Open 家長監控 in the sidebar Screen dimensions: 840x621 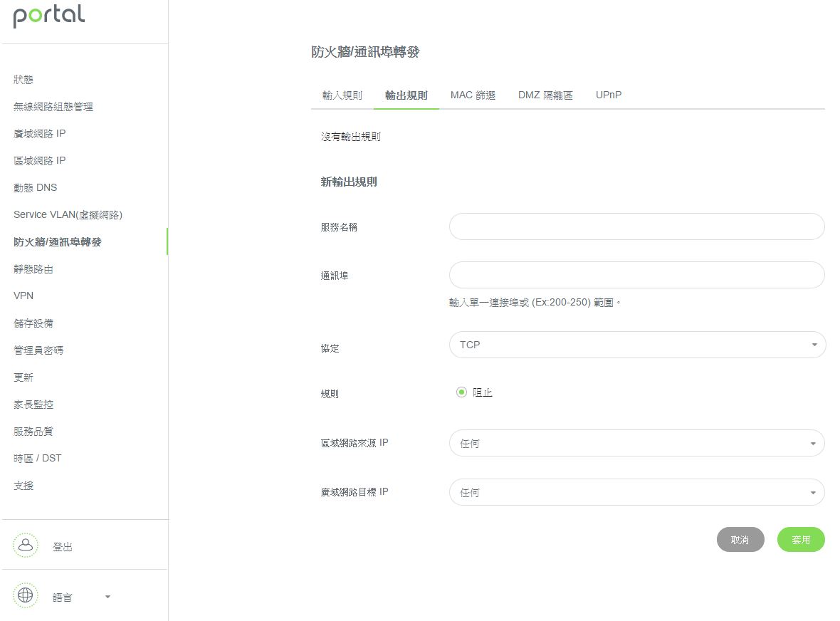[x=33, y=404]
